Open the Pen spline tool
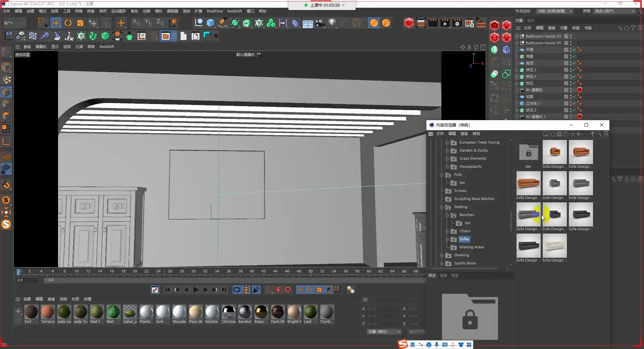Viewport: 644px width, 349px height. [222, 23]
